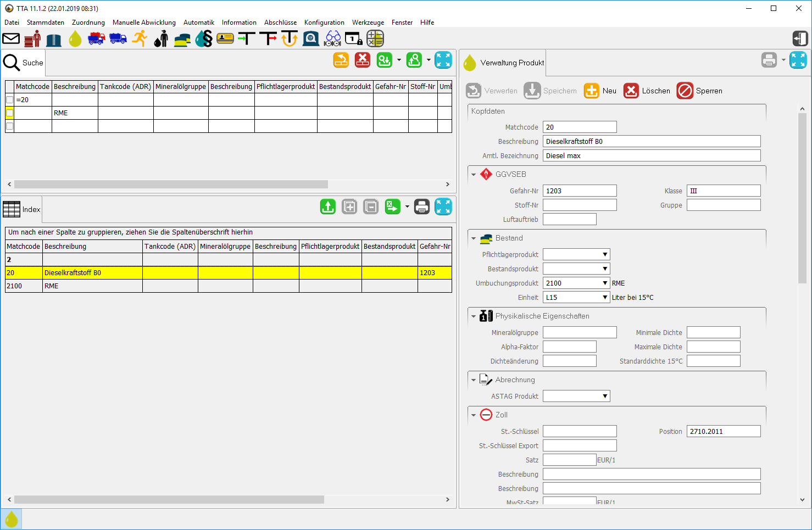
Task: Click the green upload icon in Index panel
Action: pyautogui.click(x=328, y=207)
